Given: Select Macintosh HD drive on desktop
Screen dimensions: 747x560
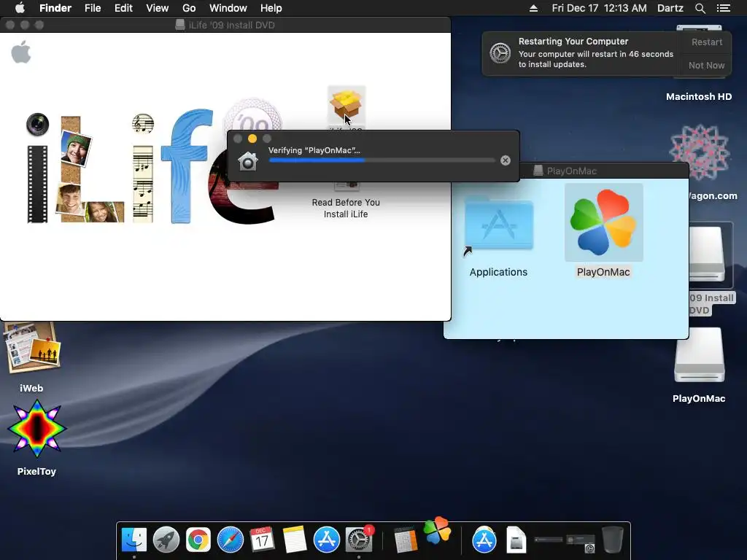Looking at the screenshot, I should (x=698, y=97).
